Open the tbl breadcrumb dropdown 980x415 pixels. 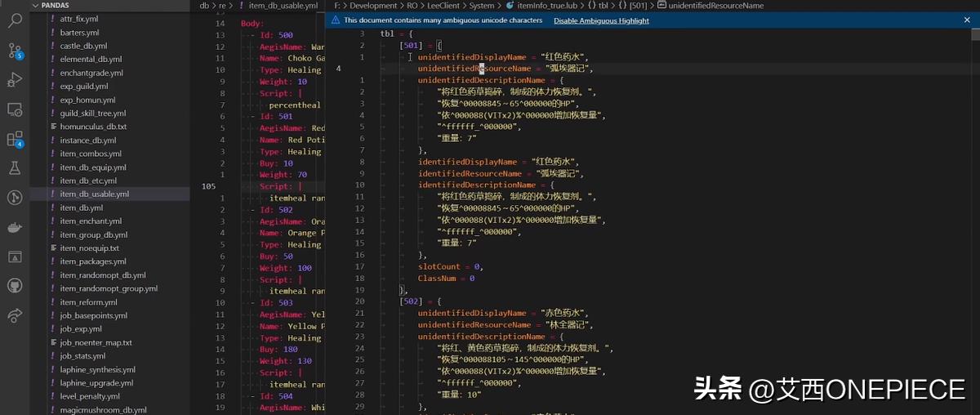tap(603, 6)
